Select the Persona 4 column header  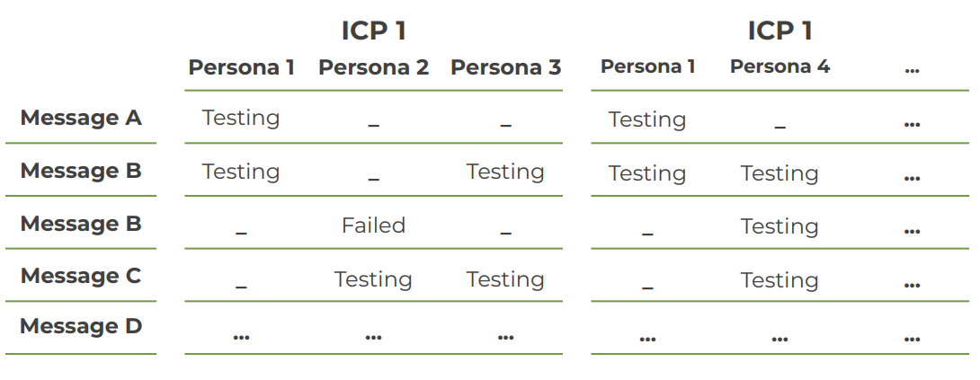(780, 66)
